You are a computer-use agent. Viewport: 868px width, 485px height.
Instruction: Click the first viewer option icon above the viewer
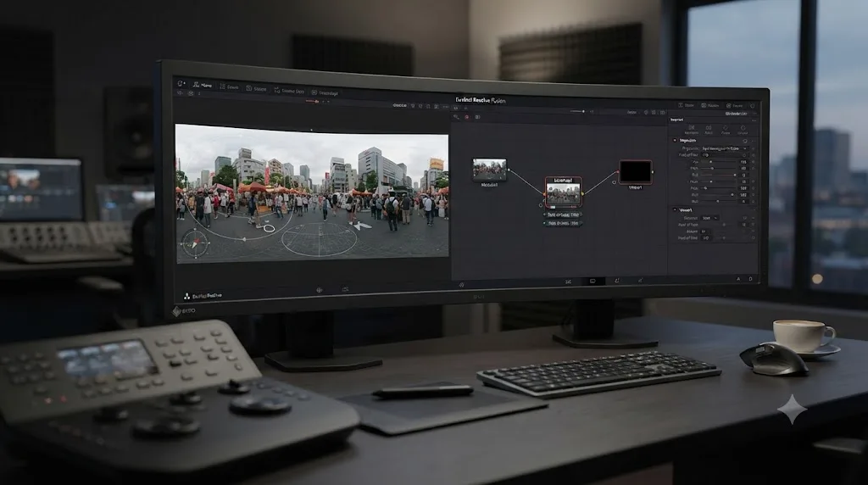tap(413, 106)
